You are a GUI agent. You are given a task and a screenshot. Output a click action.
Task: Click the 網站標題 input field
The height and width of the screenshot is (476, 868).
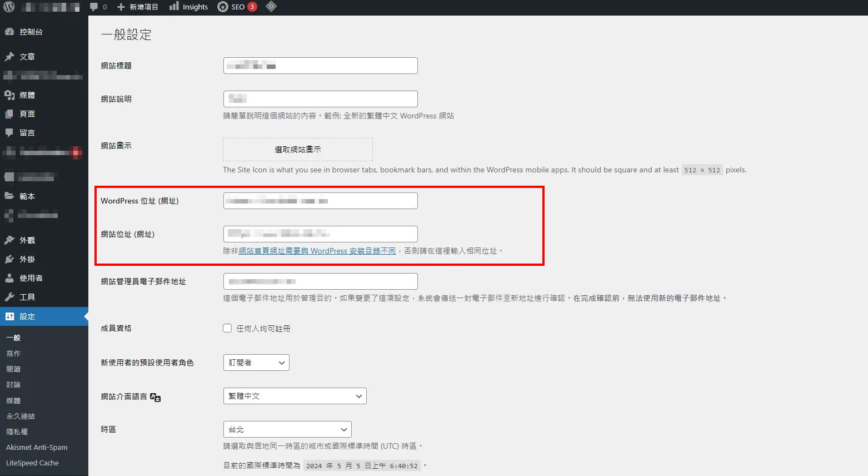tap(321, 66)
